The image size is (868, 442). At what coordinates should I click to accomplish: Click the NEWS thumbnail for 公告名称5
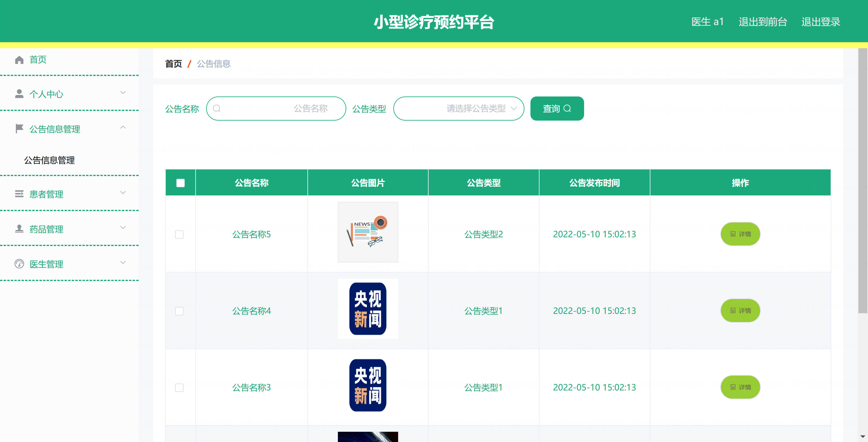pos(368,232)
